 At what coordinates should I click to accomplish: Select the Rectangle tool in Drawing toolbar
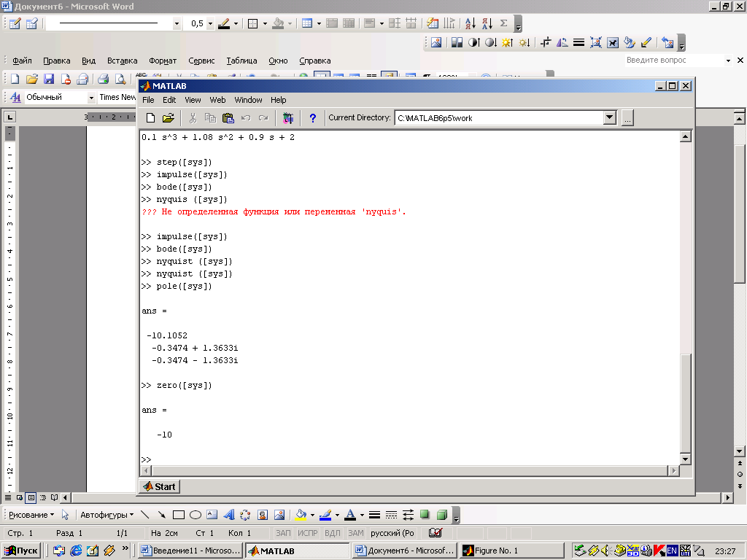(x=179, y=515)
